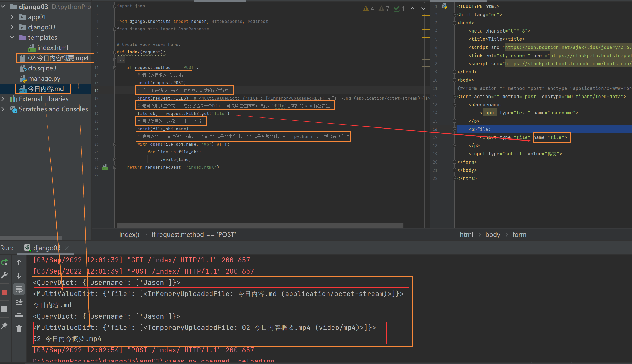Collapse the django03 project root

point(3,7)
